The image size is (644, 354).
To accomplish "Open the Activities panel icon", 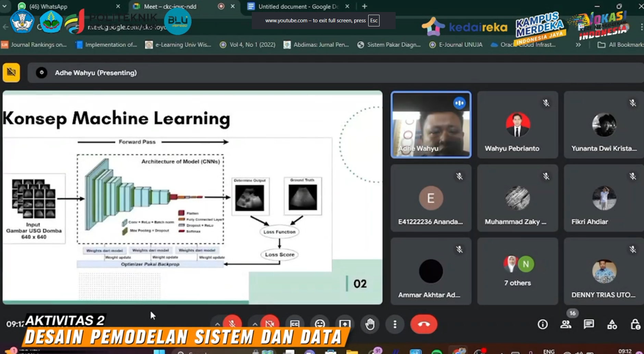I will (x=612, y=324).
